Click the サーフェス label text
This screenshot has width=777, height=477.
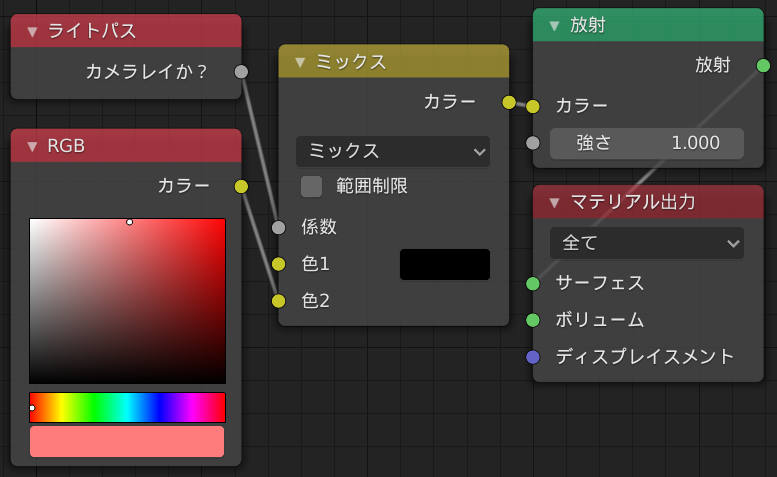coord(600,283)
